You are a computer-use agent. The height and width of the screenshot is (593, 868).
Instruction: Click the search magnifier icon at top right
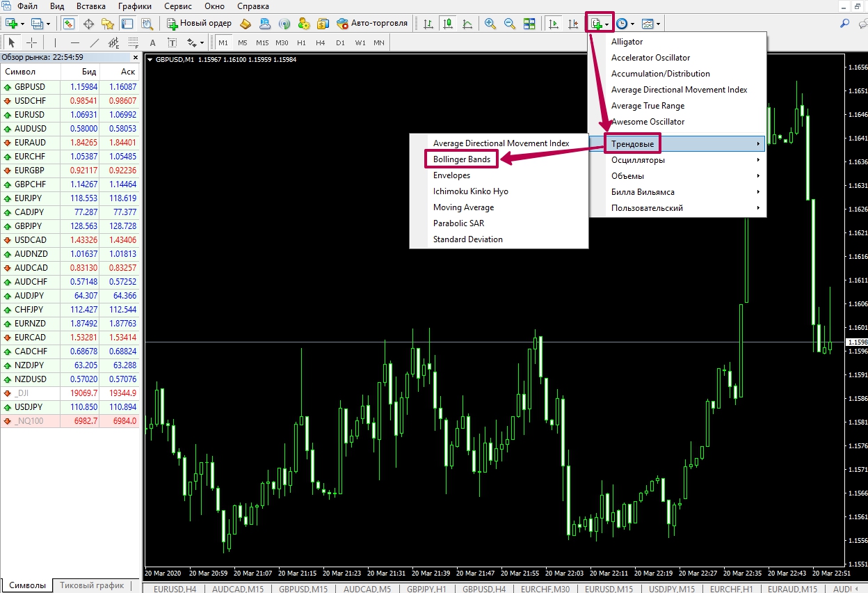click(x=845, y=23)
